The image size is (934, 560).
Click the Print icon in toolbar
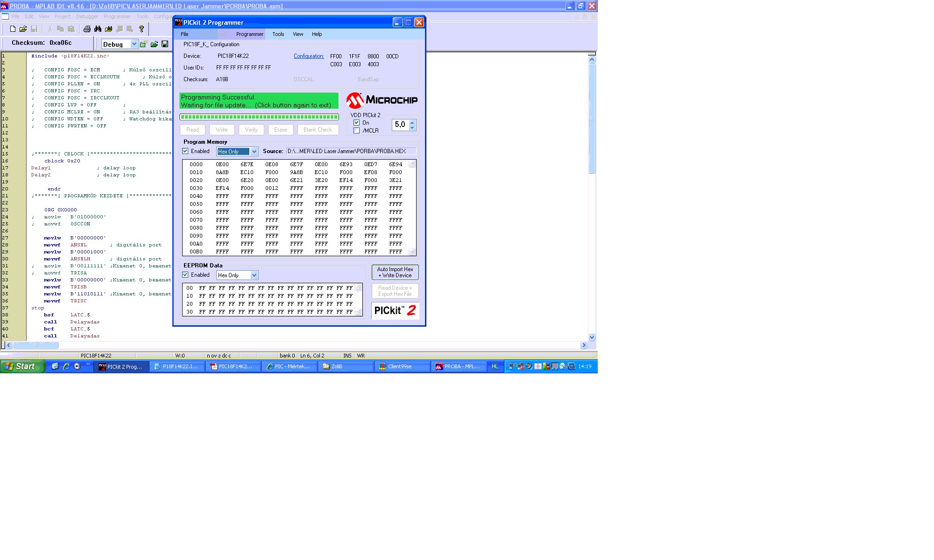tap(87, 29)
